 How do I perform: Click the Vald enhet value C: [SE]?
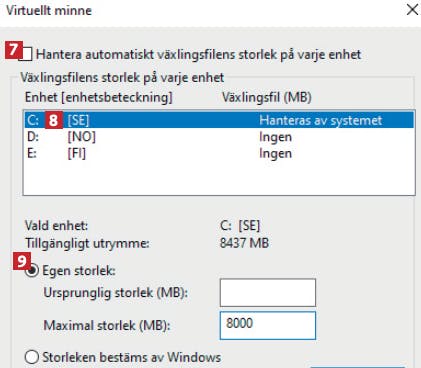pos(240,226)
